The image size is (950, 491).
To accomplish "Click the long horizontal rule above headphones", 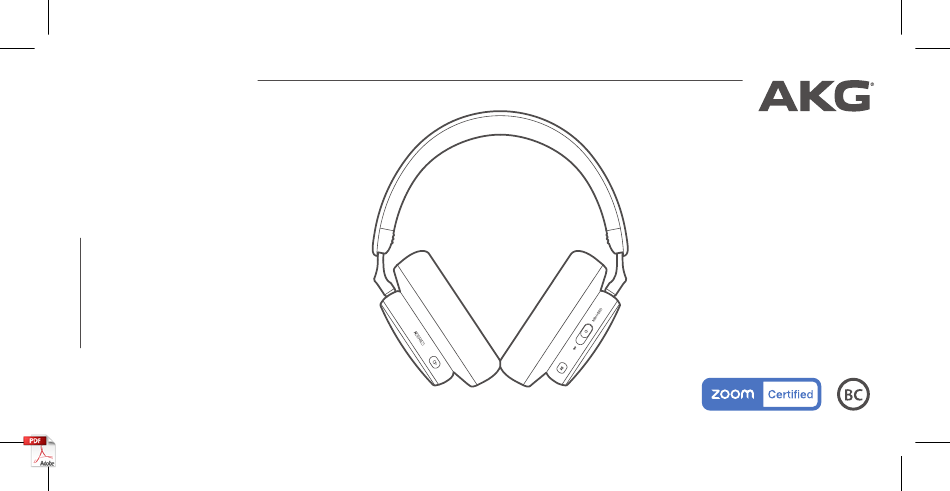I will point(500,80).
